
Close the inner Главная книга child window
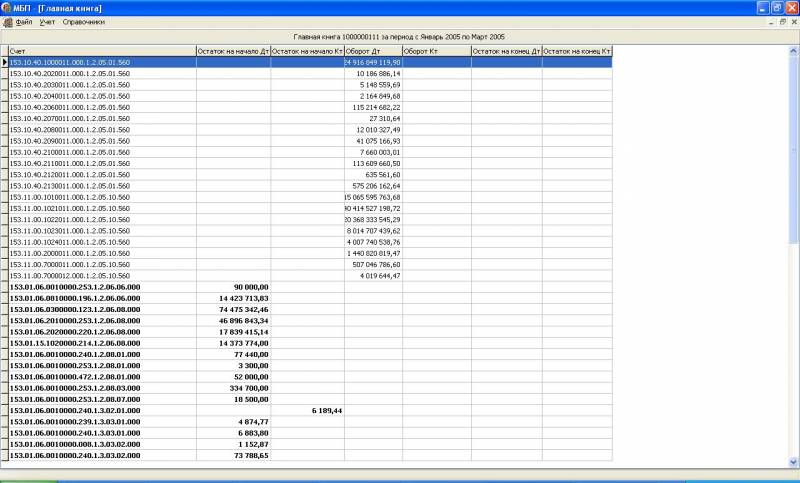click(794, 22)
